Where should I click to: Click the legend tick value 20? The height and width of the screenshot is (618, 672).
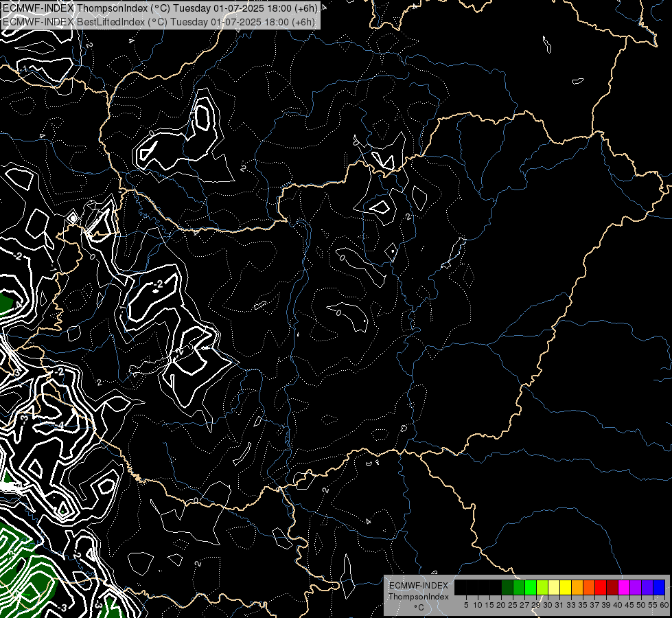tap(501, 605)
